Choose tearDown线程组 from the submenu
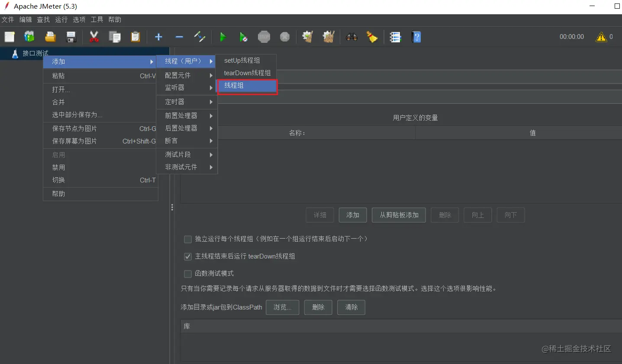 click(x=246, y=73)
